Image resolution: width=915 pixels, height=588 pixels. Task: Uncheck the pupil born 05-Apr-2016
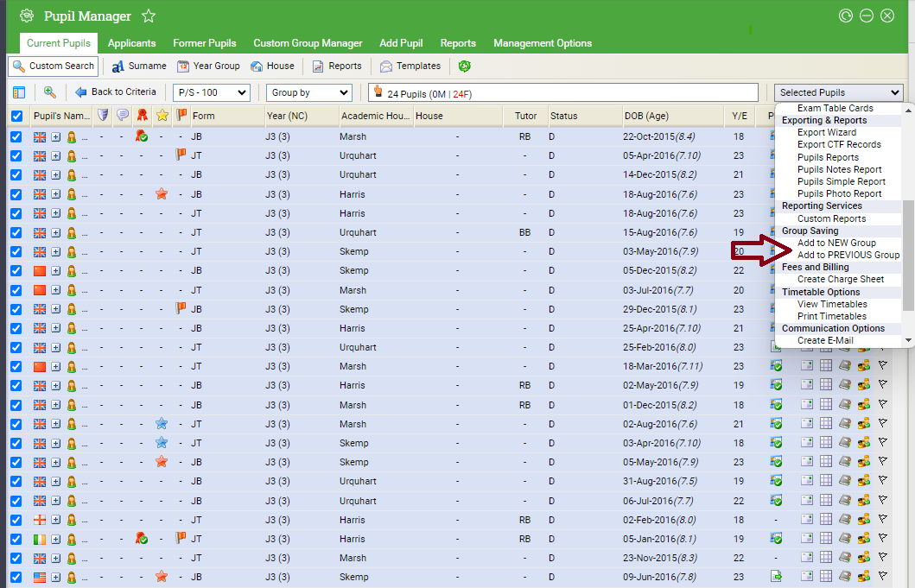click(x=16, y=155)
